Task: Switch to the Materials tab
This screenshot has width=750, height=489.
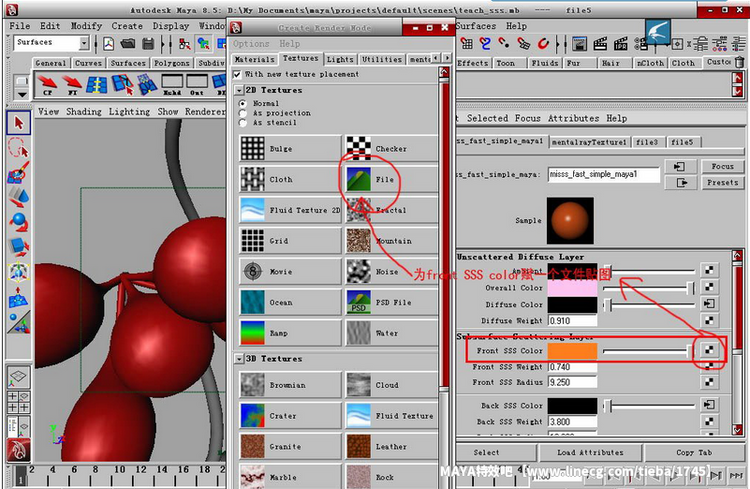Action: (x=254, y=59)
